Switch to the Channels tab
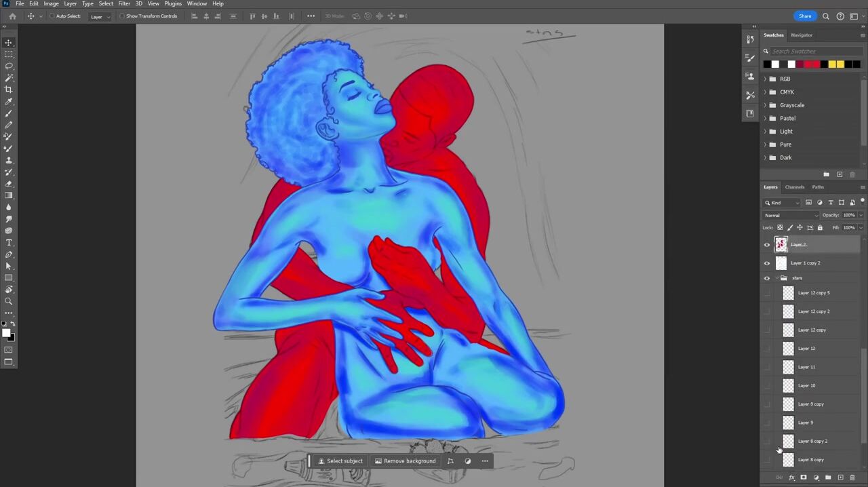The image size is (868, 487). pos(794,187)
